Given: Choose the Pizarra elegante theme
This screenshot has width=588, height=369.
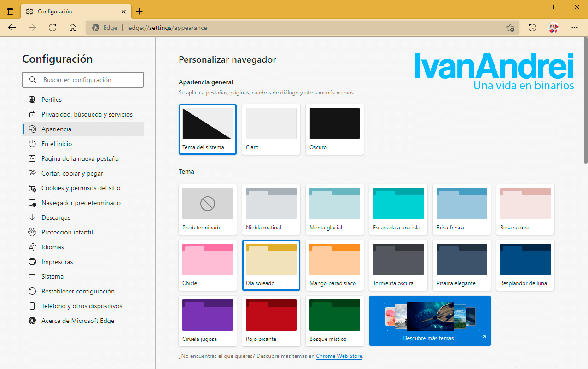Looking at the screenshot, I should coord(462,265).
